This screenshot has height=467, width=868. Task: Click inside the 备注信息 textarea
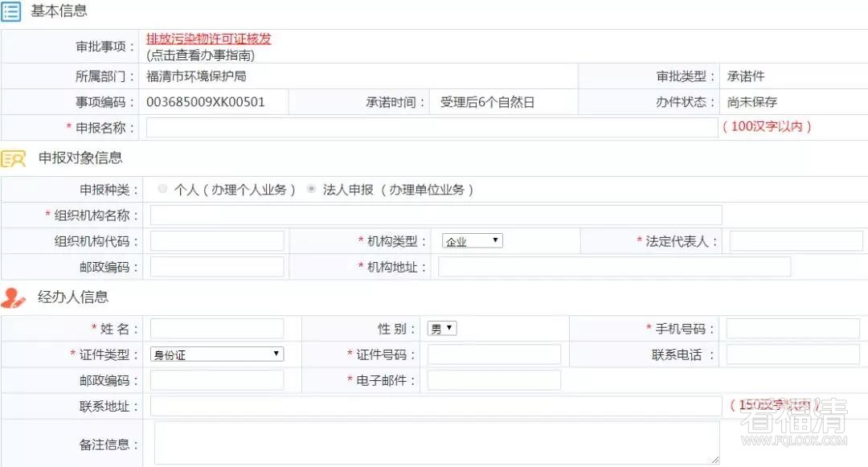(436, 443)
